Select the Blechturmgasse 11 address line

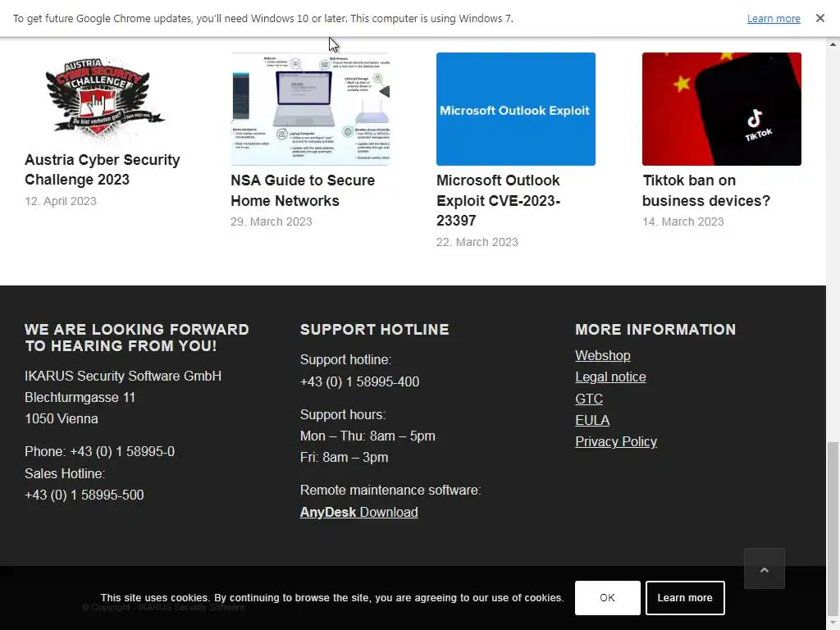(x=80, y=398)
